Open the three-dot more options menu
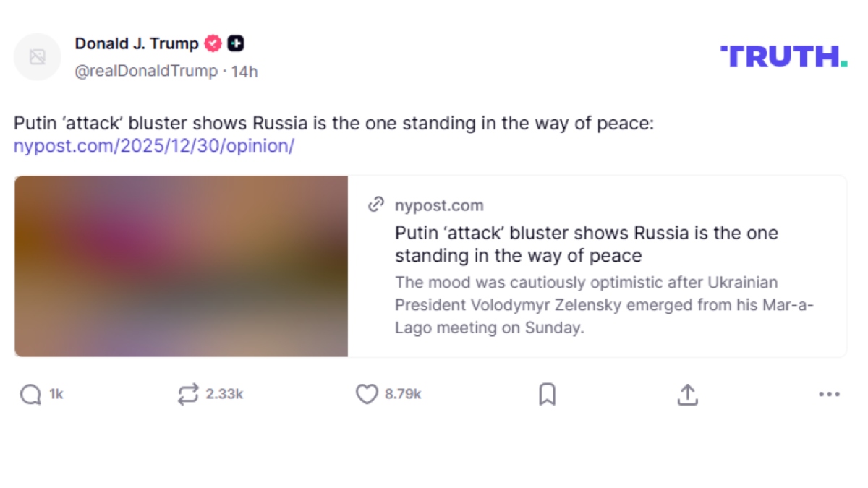 click(829, 395)
